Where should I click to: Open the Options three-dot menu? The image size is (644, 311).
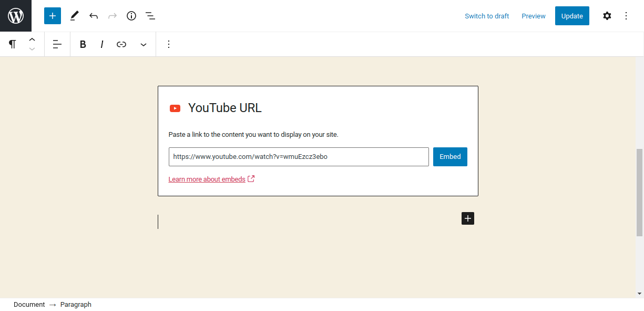pos(626,16)
